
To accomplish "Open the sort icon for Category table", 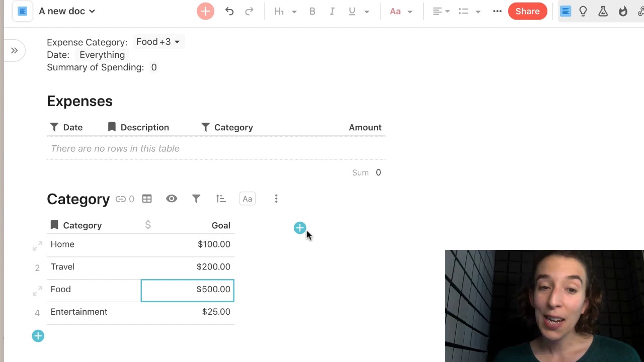I will tap(221, 199).
